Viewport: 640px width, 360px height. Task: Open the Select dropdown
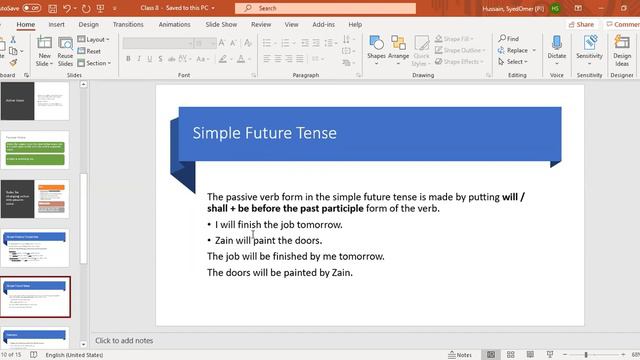(x=513, y=62)
